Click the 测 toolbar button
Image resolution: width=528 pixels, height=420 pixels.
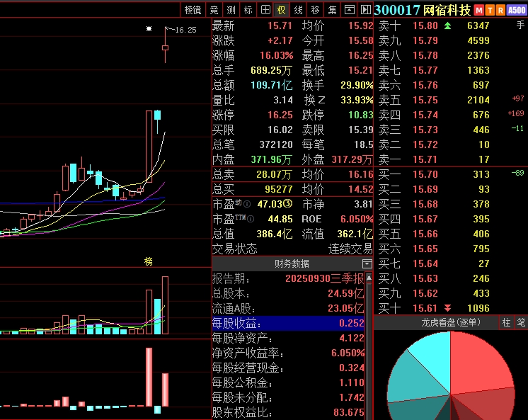pyautogui.click(x=231, y=10)
